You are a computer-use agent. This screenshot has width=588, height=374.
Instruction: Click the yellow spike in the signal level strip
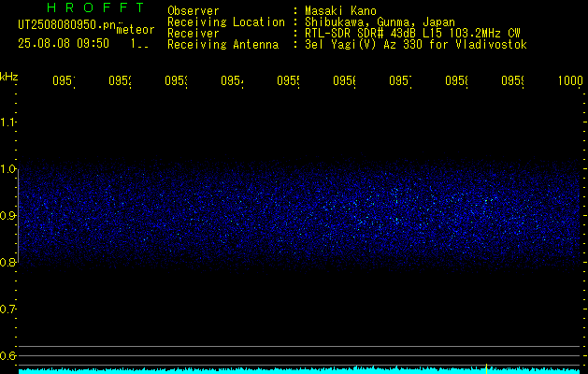pos(486,368)
